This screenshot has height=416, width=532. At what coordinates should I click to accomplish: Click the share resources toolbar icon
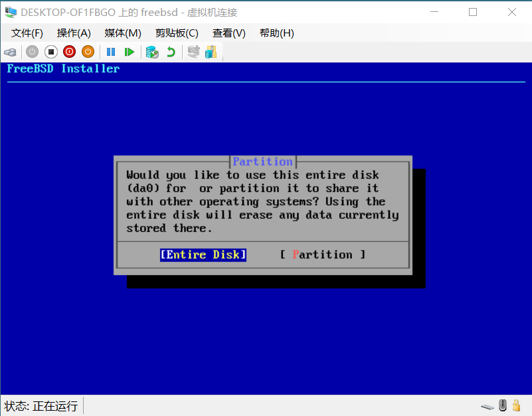click(x=211, y=52)
